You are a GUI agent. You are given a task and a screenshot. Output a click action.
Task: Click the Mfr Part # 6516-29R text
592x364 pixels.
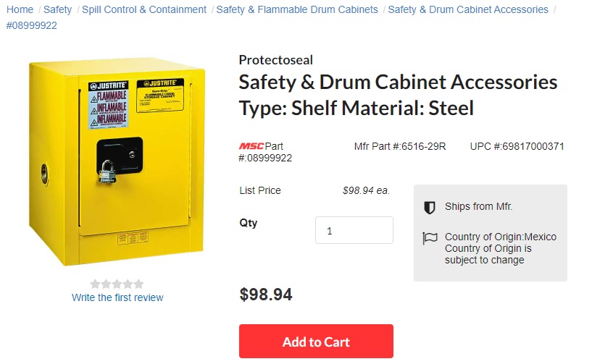pos(400,146)
